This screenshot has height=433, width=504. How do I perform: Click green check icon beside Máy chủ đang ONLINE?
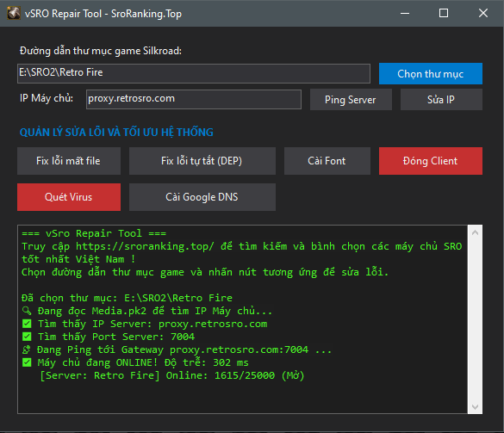coord(27,362)
